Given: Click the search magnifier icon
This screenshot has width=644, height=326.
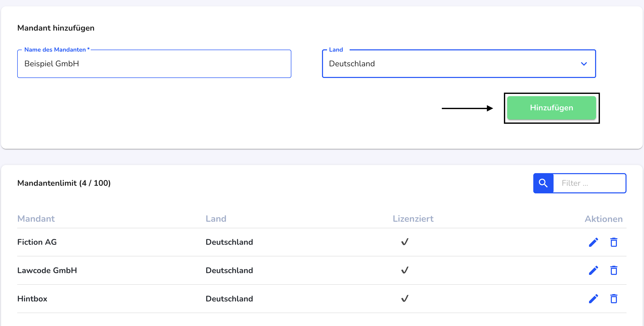Looking at the screenshot, I should pyautogui.click(x=543, y=183).
